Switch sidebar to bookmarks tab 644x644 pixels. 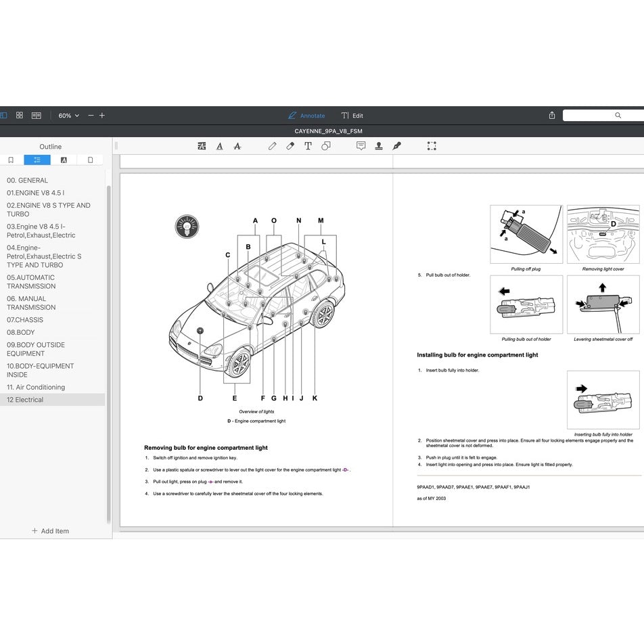(11, 160)
